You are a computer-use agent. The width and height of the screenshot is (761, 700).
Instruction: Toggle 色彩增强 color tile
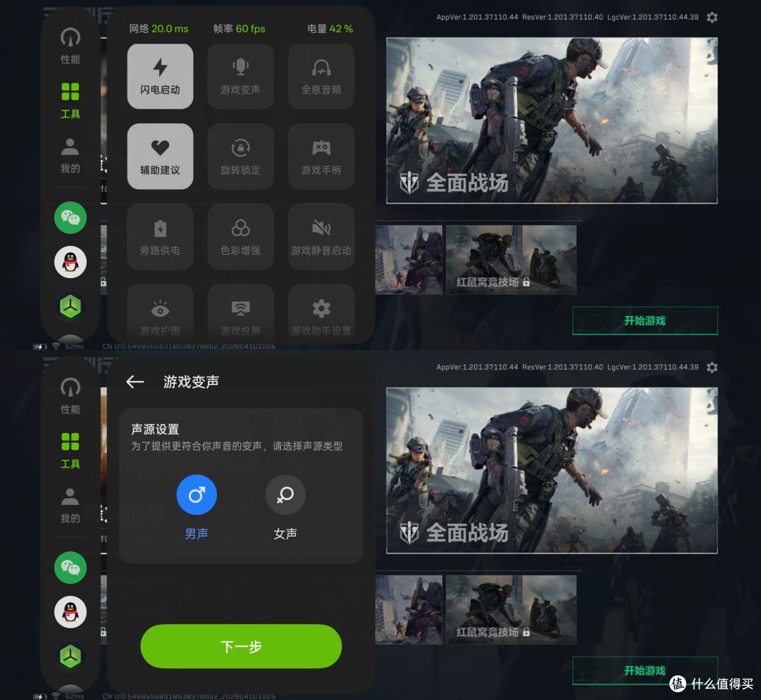(241, 237)
